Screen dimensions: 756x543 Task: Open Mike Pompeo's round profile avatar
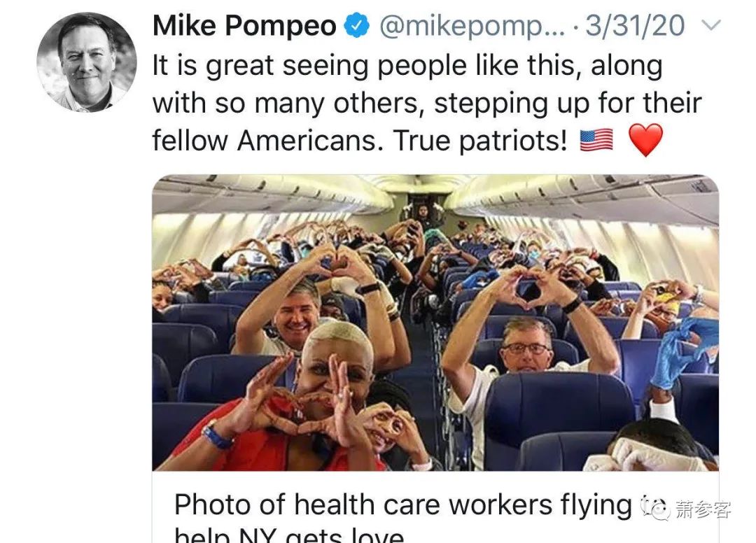tap(87, 63)
